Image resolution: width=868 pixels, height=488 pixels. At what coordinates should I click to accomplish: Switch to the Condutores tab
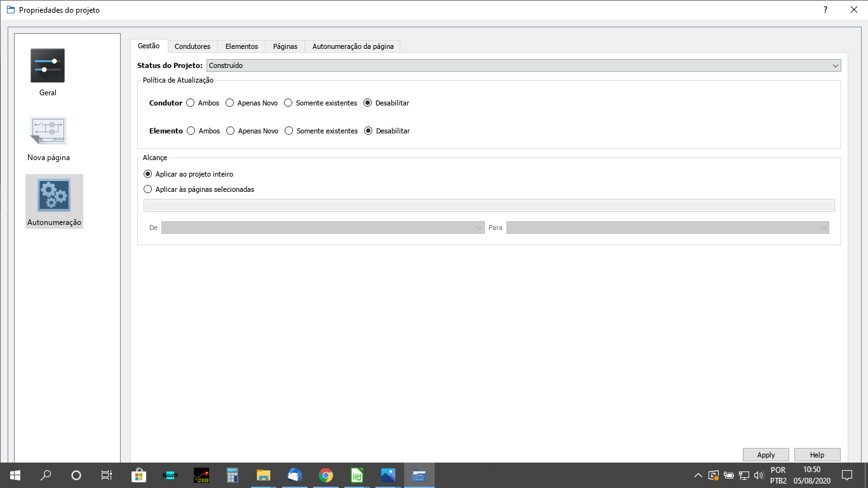[193, 46]
